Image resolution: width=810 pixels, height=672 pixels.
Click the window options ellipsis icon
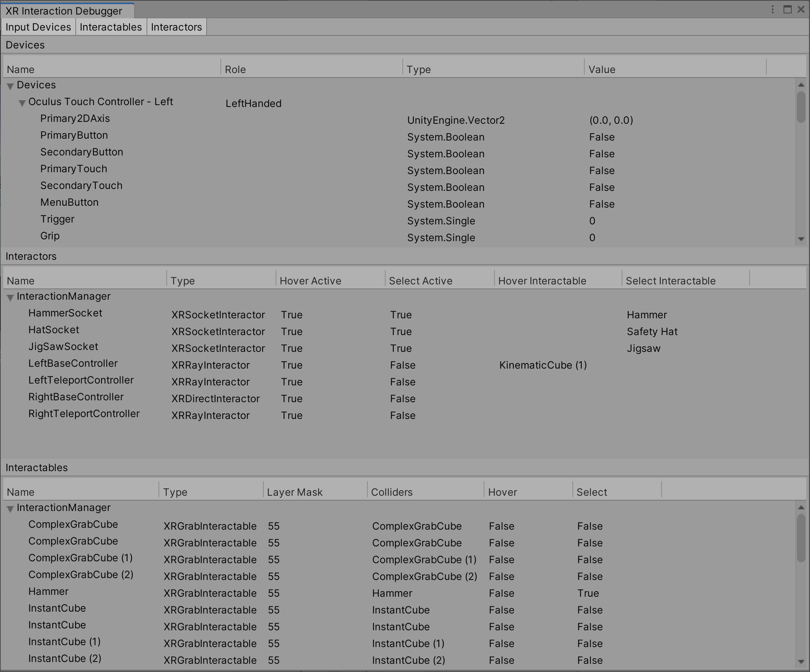(773, 10)
